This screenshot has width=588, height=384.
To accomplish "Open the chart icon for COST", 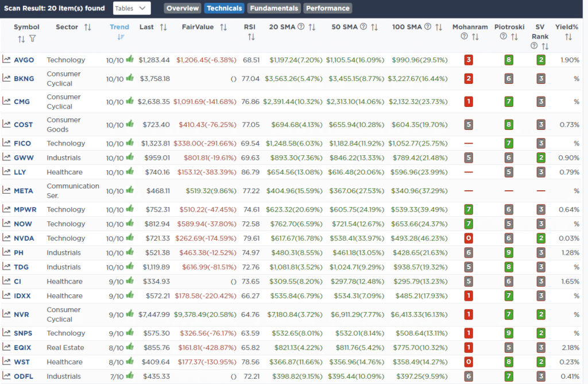I will 6,124.
